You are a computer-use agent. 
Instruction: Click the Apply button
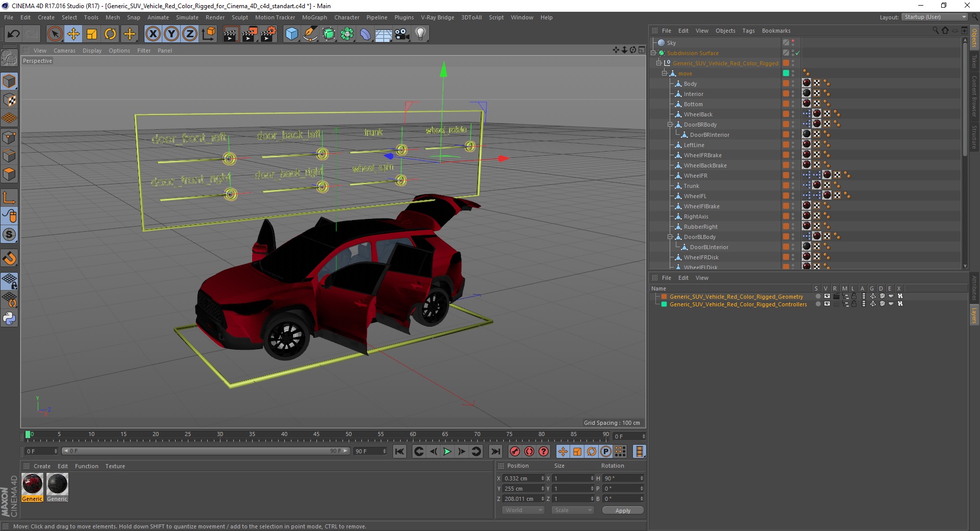tap(623, 510)
